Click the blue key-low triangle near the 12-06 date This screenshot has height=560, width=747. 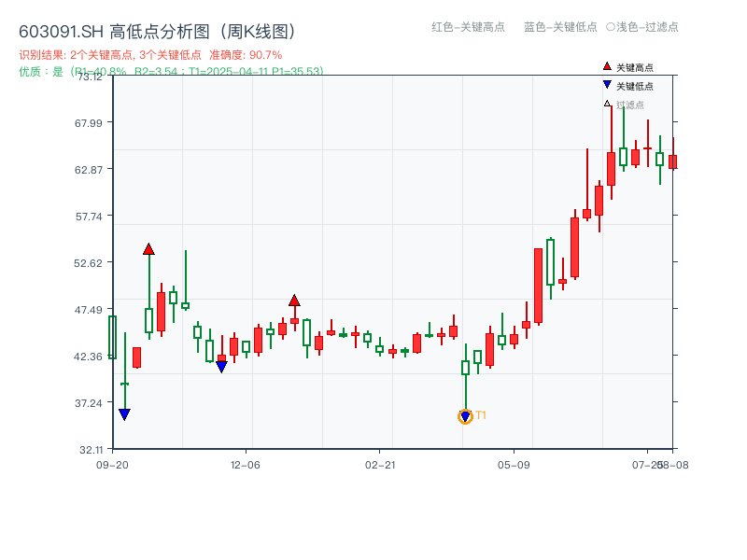click(220, 365)
